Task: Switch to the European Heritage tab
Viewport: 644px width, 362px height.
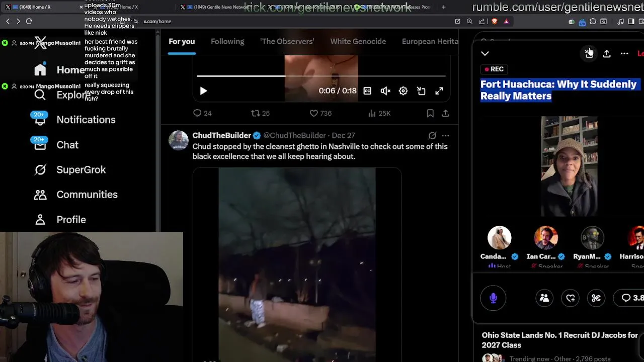Action: (x=430, y=42)
